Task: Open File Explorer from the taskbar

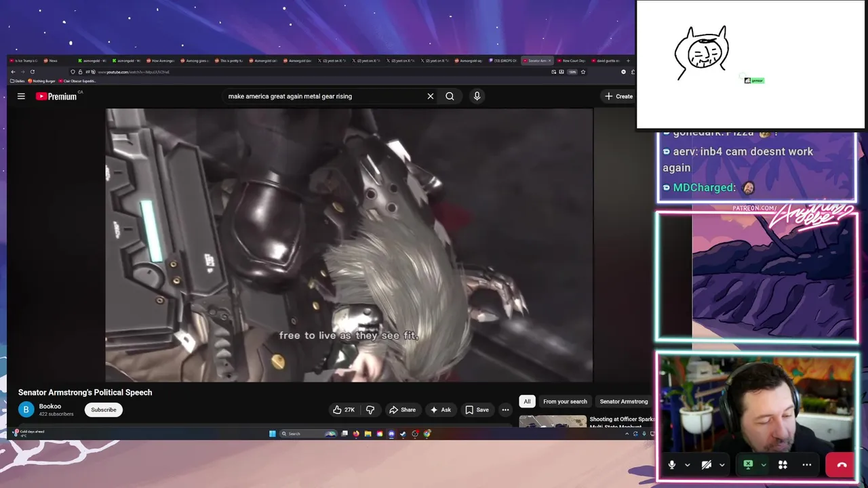Action: click(x=368, y=434)
